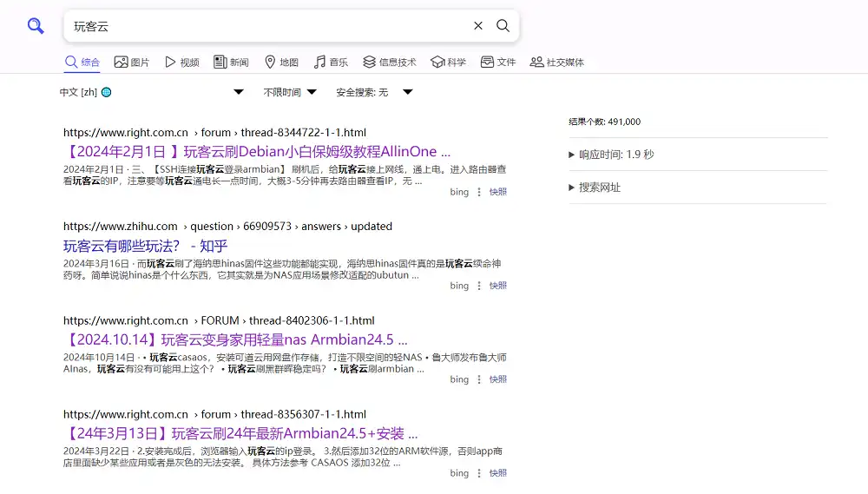Click the SearXNG magnifier logo
868x494 pixels.
pyautogui.click(x=36, y=25)
